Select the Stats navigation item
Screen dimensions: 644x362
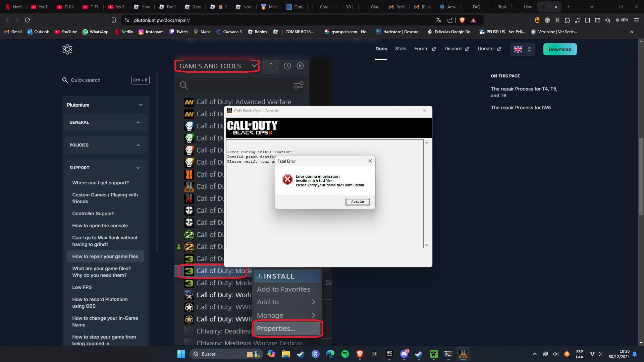tap(400, 49)
